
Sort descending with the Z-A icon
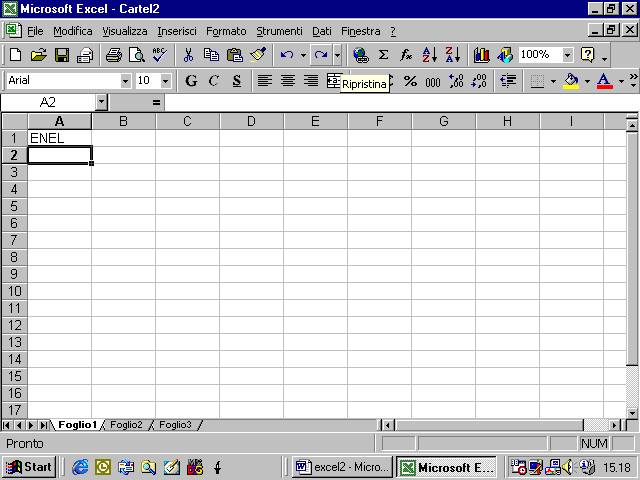pyautogui.click(x=453, y=54)
